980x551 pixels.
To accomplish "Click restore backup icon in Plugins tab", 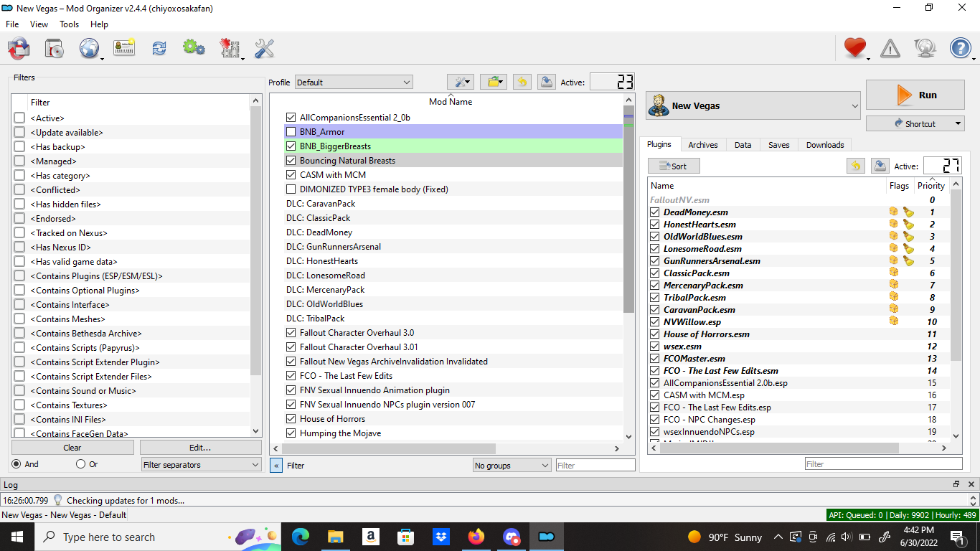I will [856, 166].
